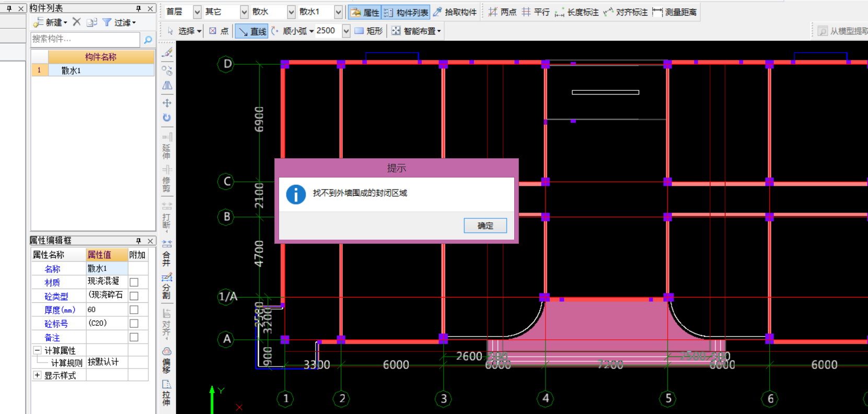Select the 修剪 trim tool
The width and height of the screenshot is (868, 414).
pos(167,179)
